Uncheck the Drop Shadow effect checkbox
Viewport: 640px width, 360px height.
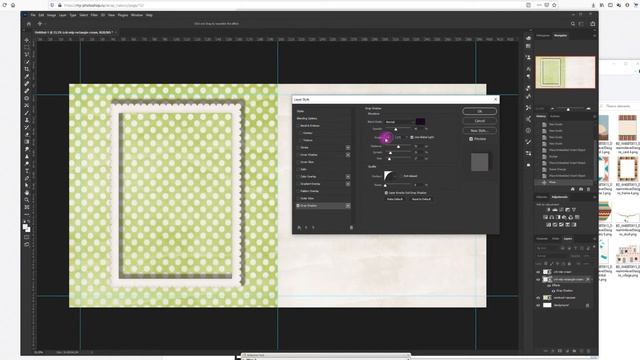coord(298,206)
